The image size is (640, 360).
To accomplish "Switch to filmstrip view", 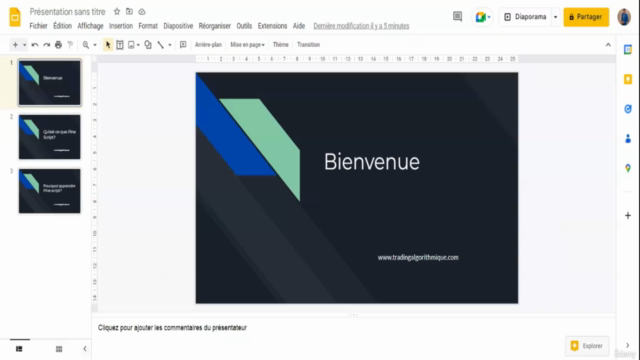I will point(19,349).
